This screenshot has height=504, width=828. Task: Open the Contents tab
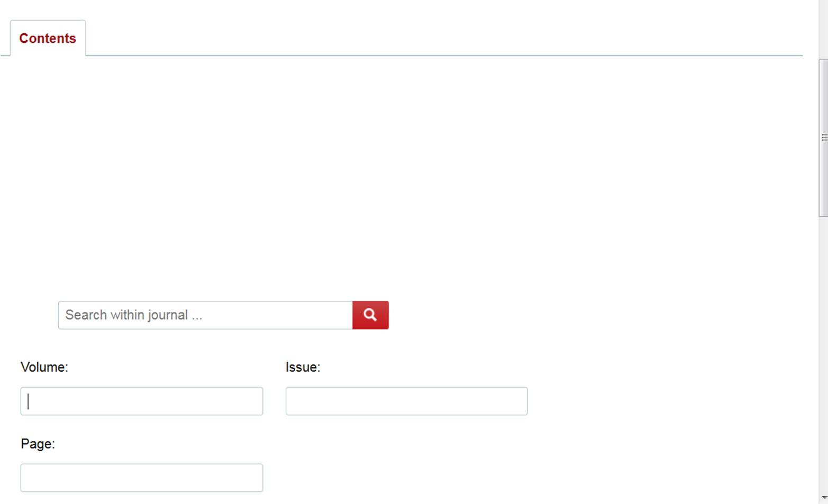(48, 38)
